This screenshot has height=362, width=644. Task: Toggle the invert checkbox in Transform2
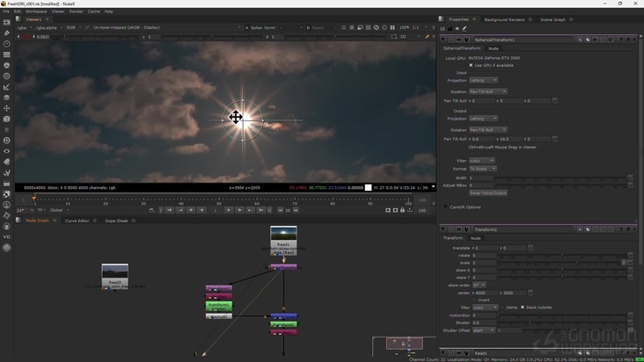point(475,300)
